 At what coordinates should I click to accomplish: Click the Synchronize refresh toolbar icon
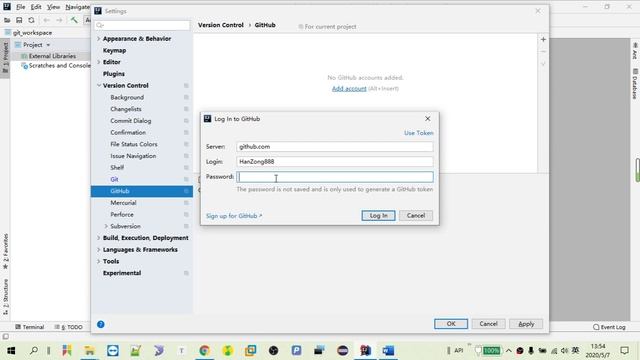(x=31, y=20)
